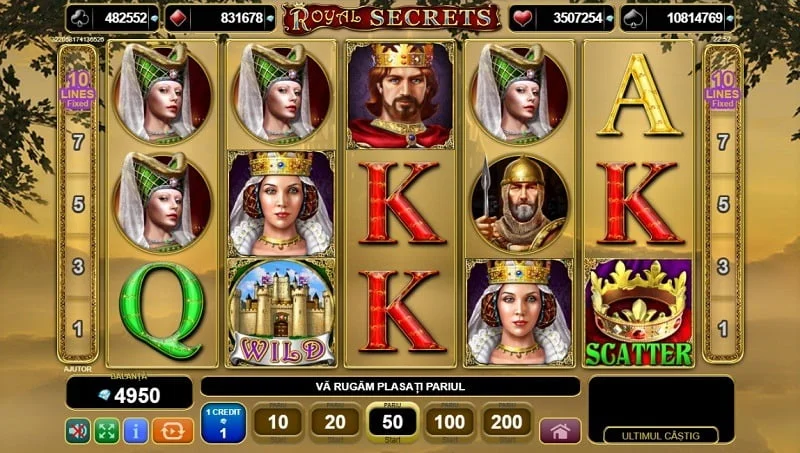Toggle fullscreen mode with the green arrows icon
800x453 pixels.
pyautogui.click(x=107, y=431)
